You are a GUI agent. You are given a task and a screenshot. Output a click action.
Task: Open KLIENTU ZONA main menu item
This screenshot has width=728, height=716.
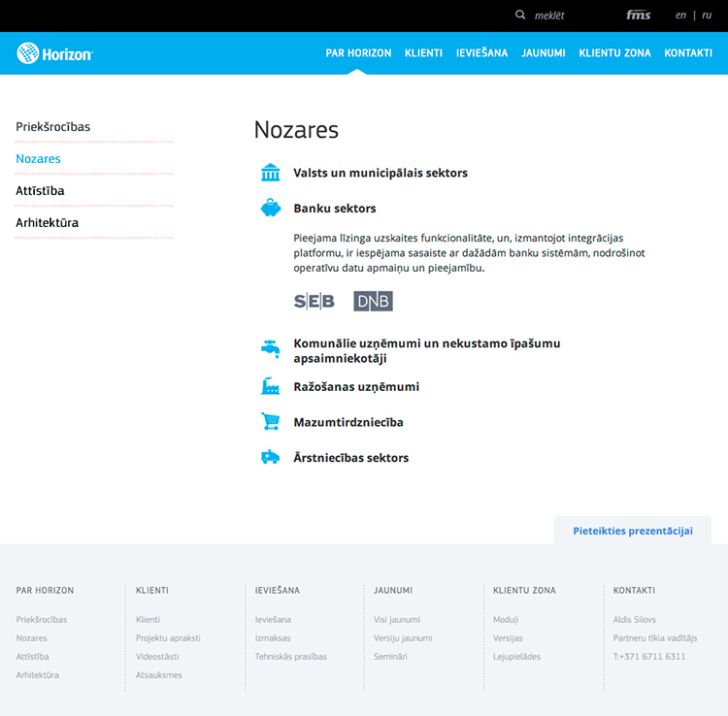tap(614, 53)
